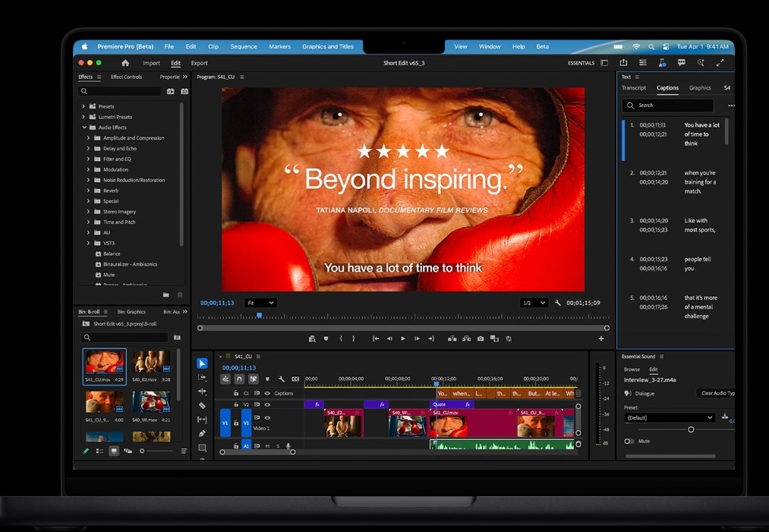Hide the V2 track with its eye icon
Screen dimensions: 769x532
pos(266,405)
